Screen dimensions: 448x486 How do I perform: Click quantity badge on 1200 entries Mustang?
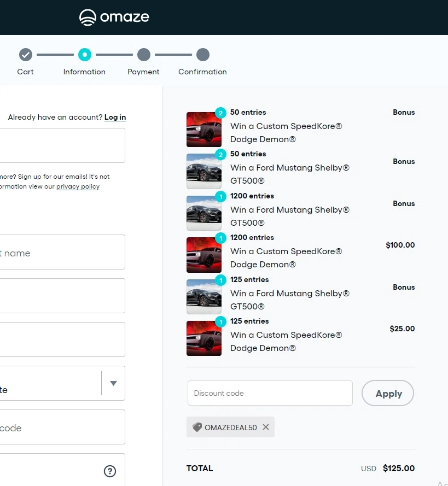221,196
